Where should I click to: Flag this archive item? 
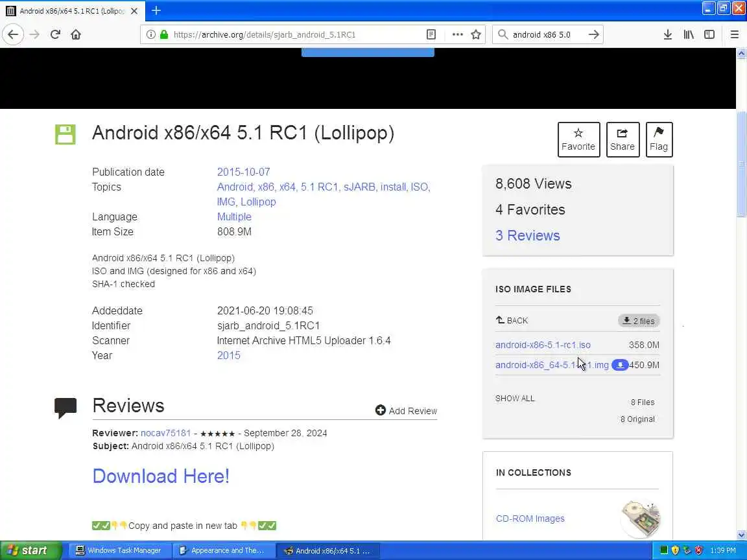(x=659, y=139)
